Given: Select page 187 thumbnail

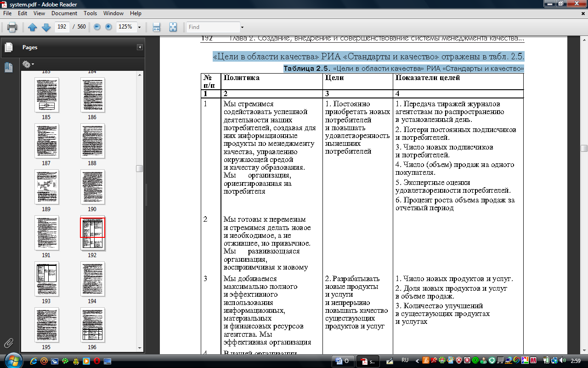Looking at the screenshot, I should pyautogui.click(x=46, y=140).
